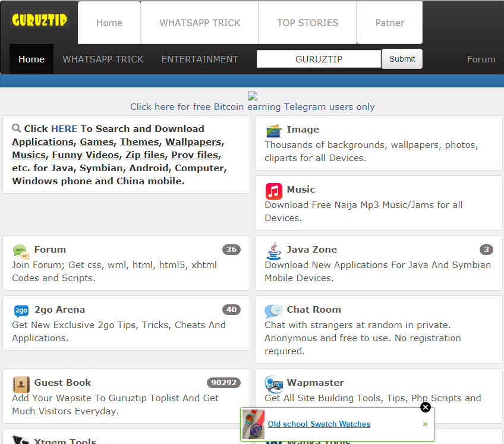This screenshot has height=444, width=504.
Task: Open the Wallpapers link
Action: pyautogui.click(x=194, y=142)
